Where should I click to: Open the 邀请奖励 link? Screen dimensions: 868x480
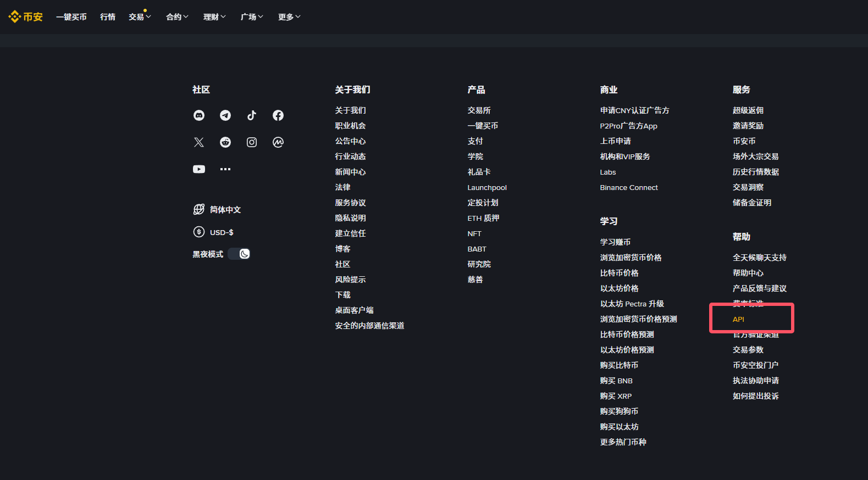(x=748, y=126)
